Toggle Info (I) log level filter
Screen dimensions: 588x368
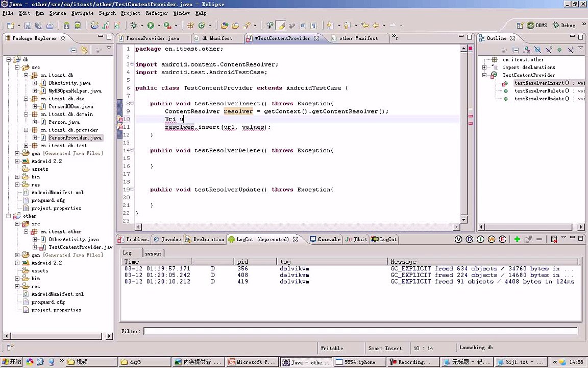tap(480, 239)
